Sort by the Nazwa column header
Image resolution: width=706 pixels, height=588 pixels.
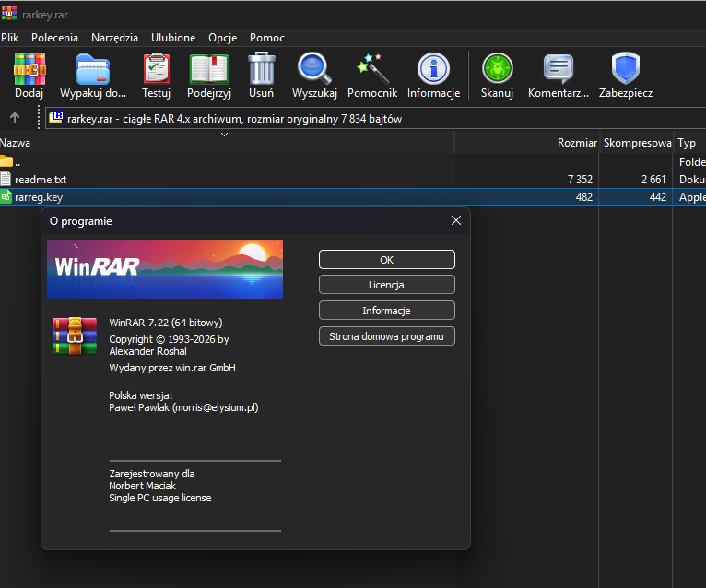(x=227, y=143)
